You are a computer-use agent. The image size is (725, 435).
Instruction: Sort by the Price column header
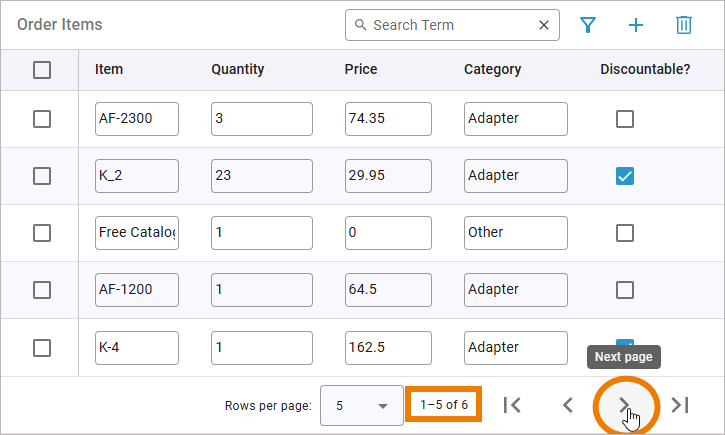(x=361, y=70)
